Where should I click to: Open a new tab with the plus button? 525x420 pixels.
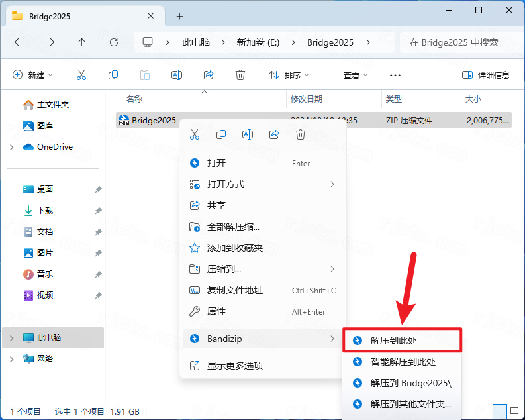point(180,16)
